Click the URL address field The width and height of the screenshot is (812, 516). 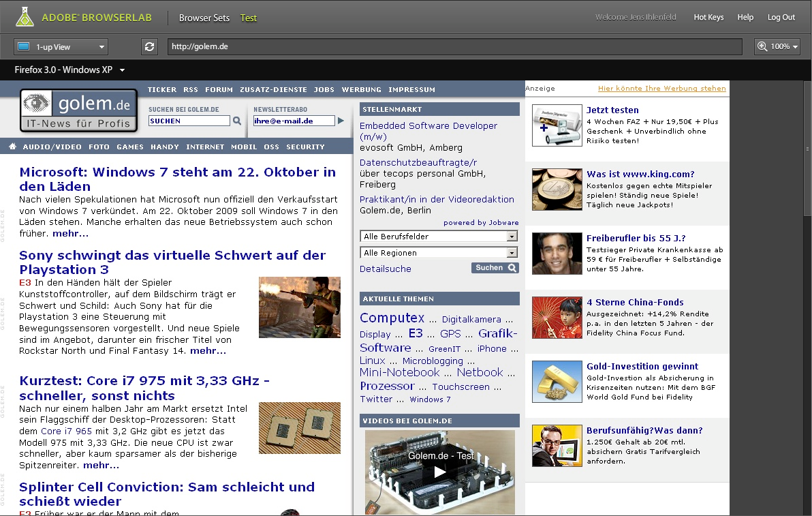click(x=454, y=46)
